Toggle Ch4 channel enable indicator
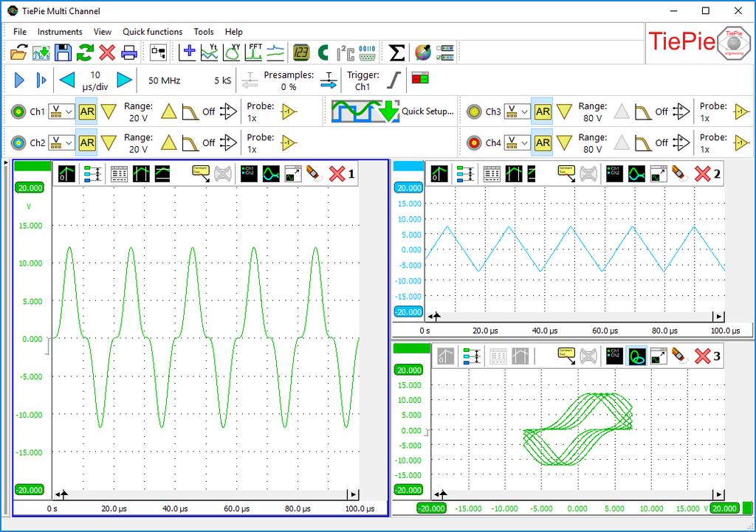This screenshot has width=756, height=532. point(475,143)
